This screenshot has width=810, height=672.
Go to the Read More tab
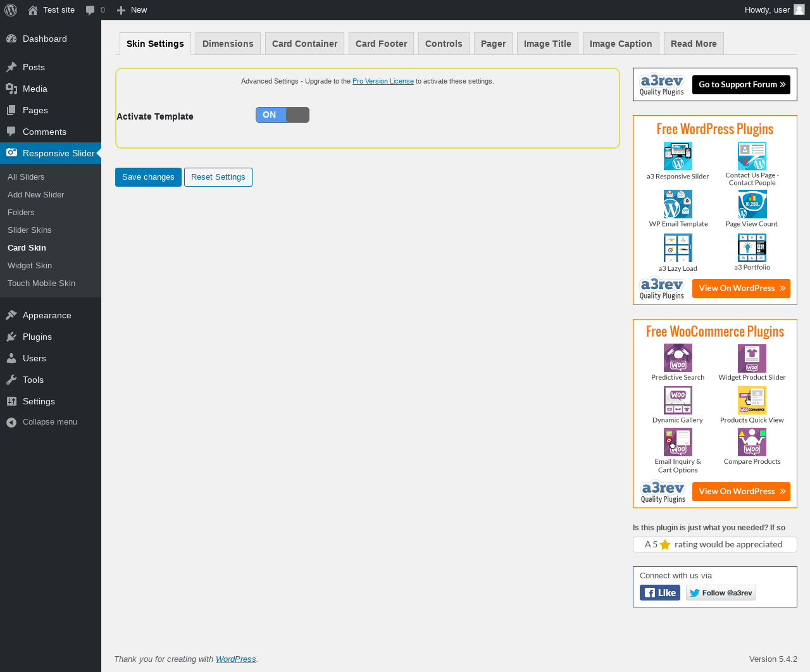pyautogui.click(x=694, y=44)
